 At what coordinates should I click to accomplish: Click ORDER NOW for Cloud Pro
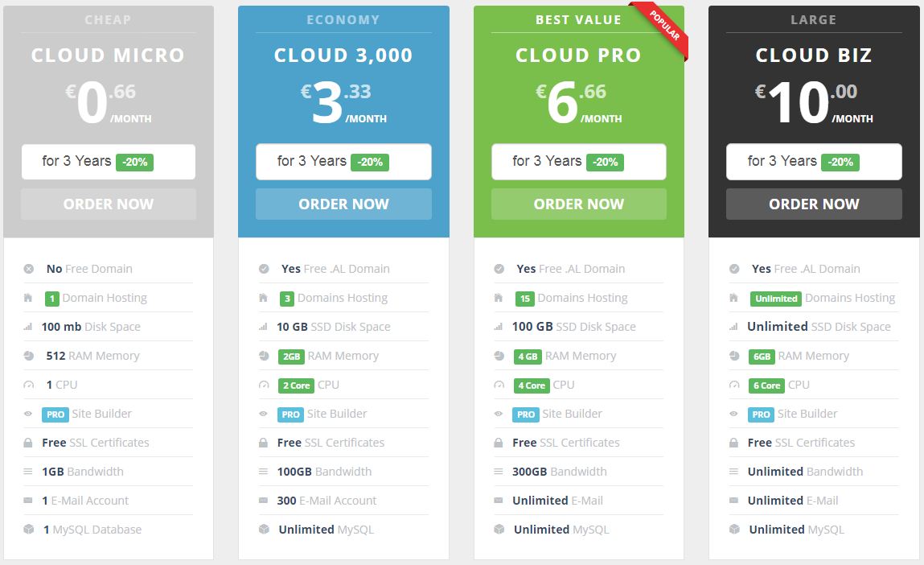click(x=579, y=204)
